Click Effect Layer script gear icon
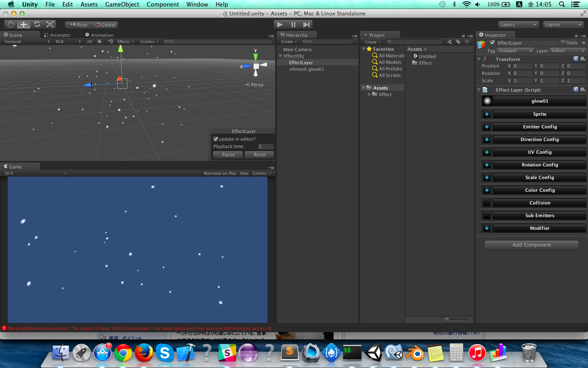Screen dimensions: 588x368 pos(583,90)
